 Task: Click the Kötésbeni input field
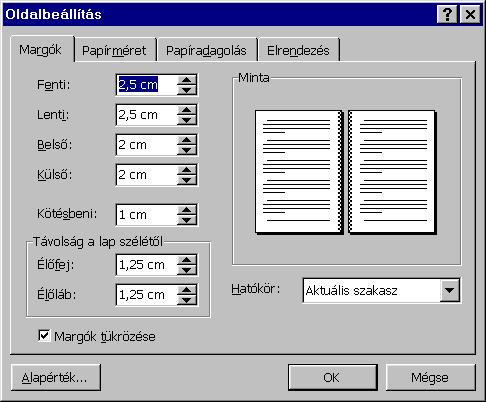[147, 215]
